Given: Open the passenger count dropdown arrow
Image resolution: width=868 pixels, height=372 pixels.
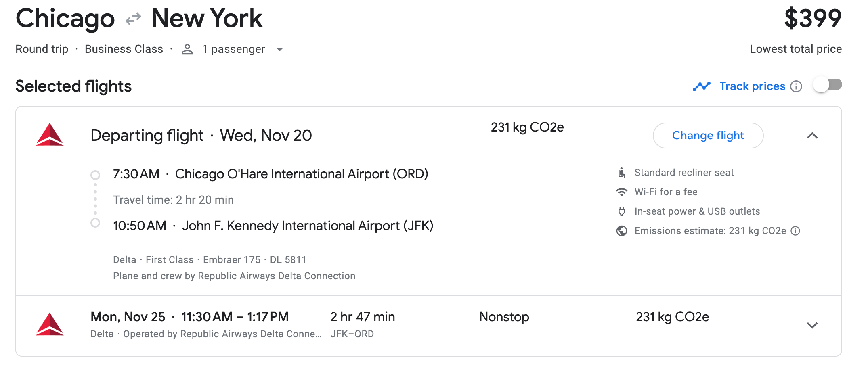Looking at the screenshot, I should 279,50.
